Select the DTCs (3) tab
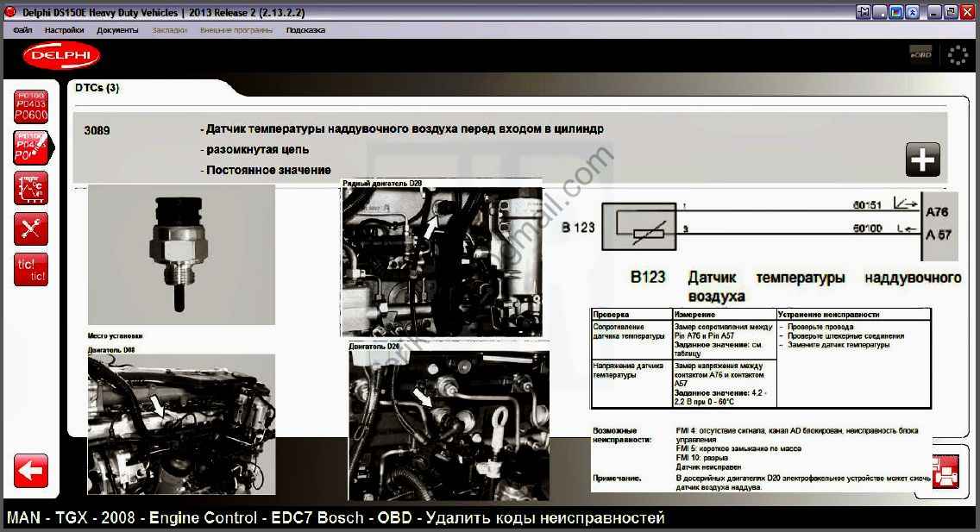 click(97, 88)
